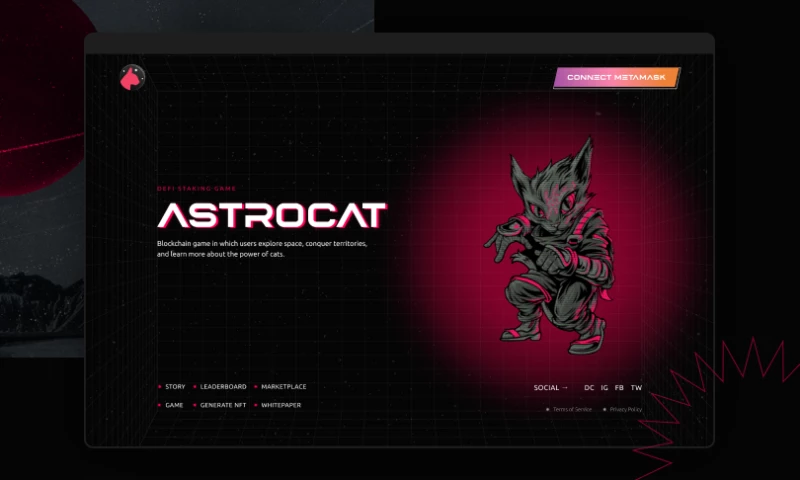
Task: Open the DC social link
Action: (589, 388)
